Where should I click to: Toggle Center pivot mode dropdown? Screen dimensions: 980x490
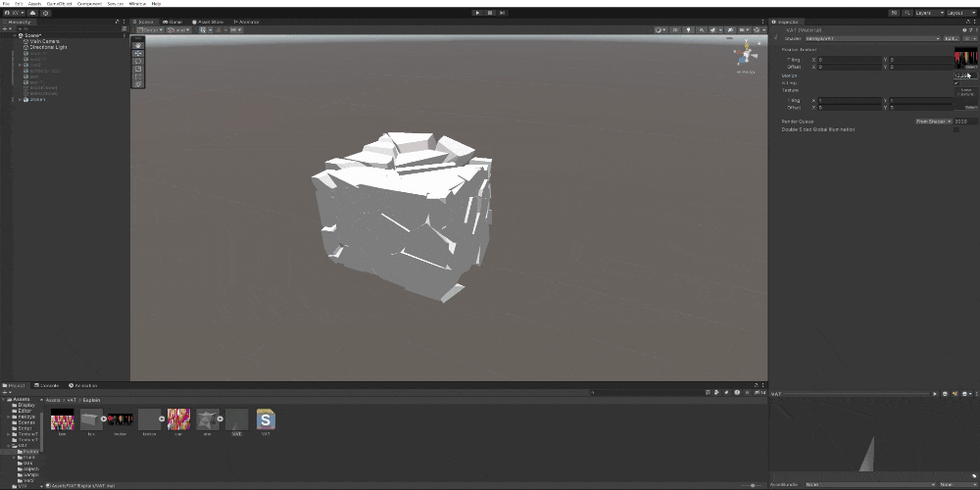(150, 29)
